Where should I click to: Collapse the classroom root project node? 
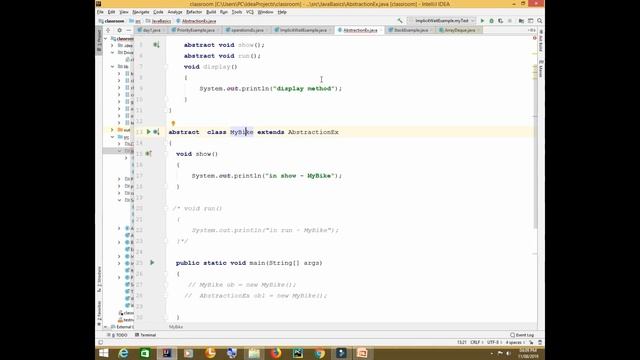click(106, 39)
